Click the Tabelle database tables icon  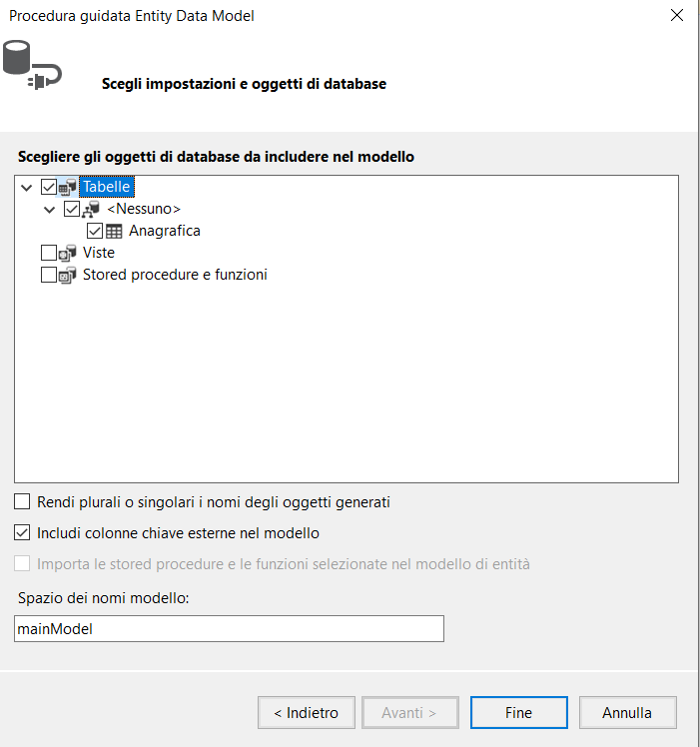pyautogui.click(x=67, y=187)
